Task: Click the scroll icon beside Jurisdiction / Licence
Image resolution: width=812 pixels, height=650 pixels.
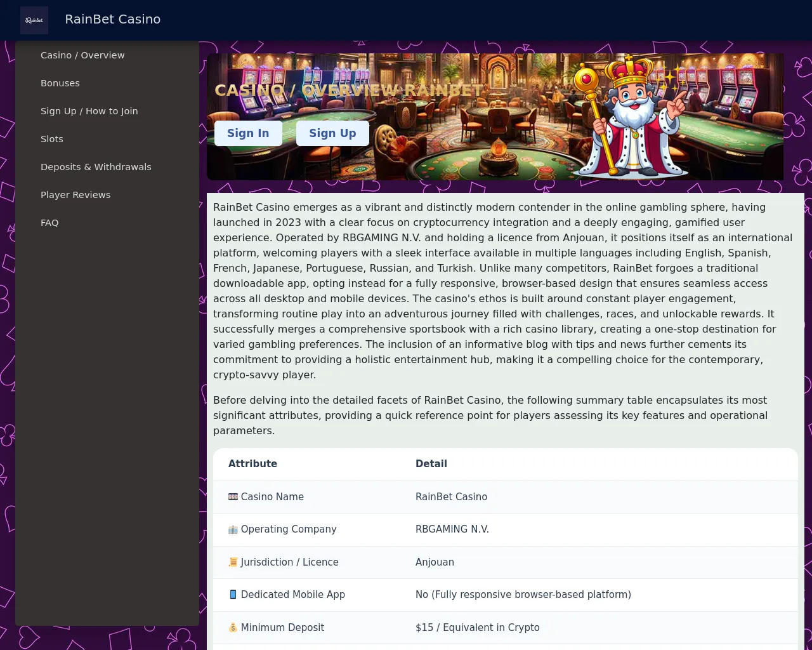Action: 233,562
